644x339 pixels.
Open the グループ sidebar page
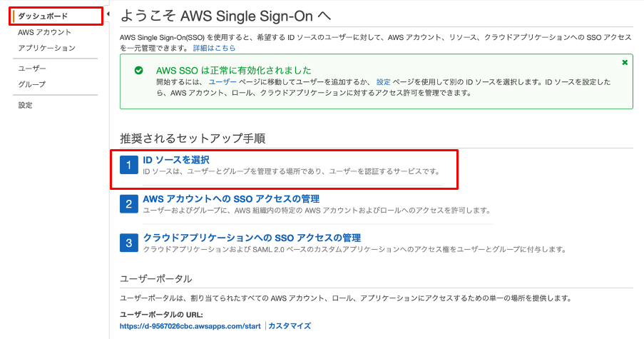[x=31, y=84]
